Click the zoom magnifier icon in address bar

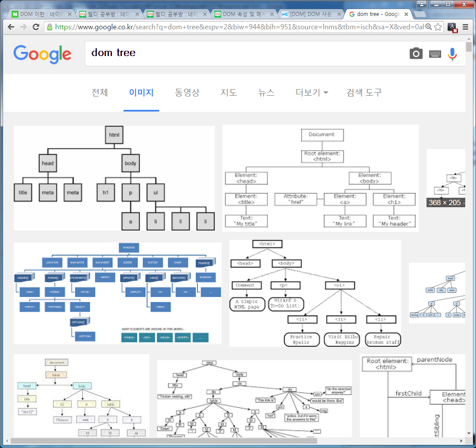tap(428, 27)
